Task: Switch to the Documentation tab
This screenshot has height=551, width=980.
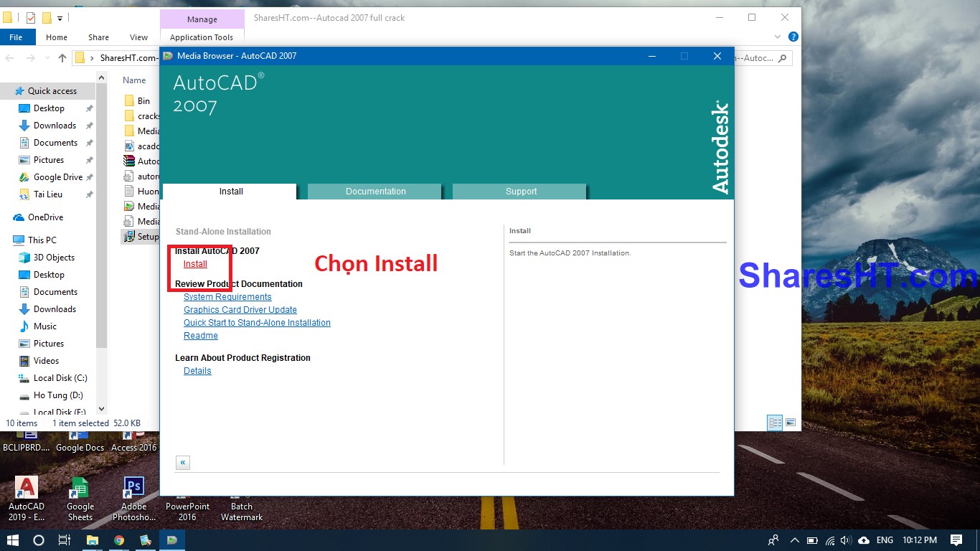Action: tap(375, 192)
